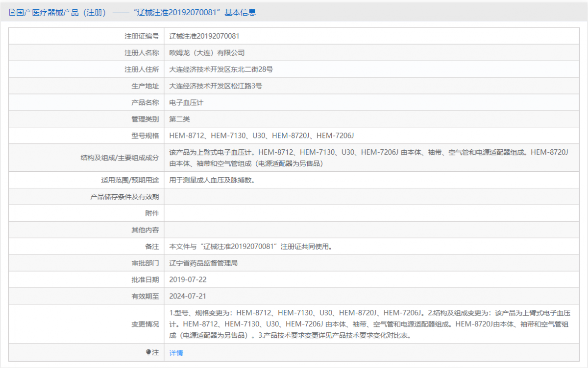Click the intended use 用于测量成人血压及脉搏数
The image size is (588, 368).
point(211,180)
